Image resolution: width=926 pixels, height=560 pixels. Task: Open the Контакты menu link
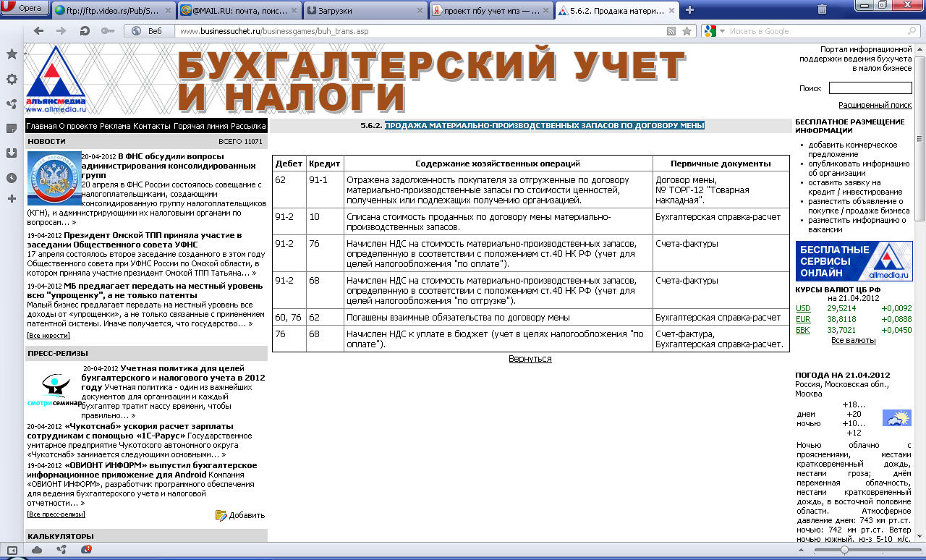click(x=152, y=126)
